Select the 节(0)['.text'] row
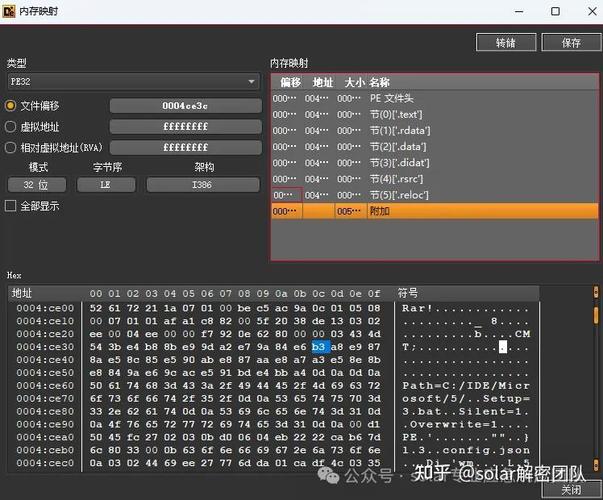The image size is (603, 500). 435,115
